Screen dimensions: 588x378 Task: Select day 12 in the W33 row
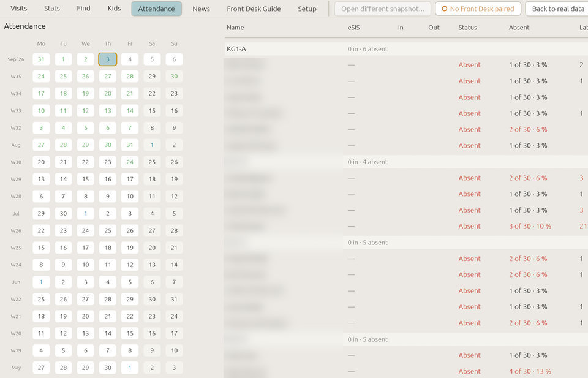coord(86,111)
